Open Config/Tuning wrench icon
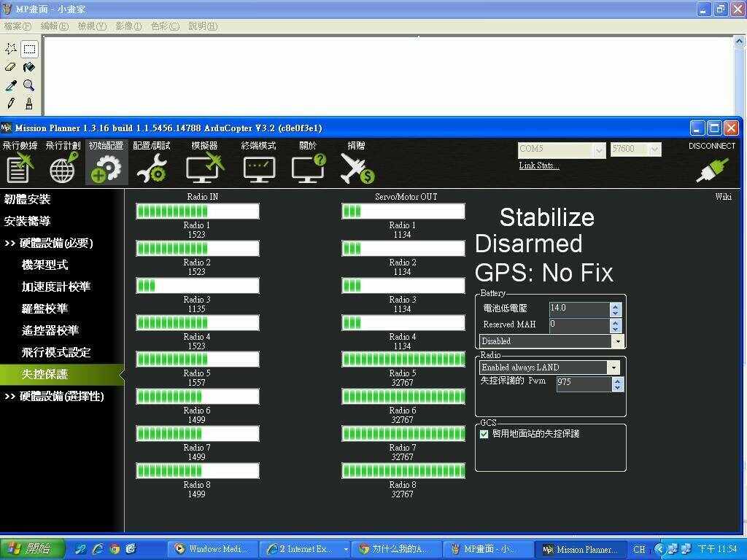747x560 pixels. click(x=151, y=168)
